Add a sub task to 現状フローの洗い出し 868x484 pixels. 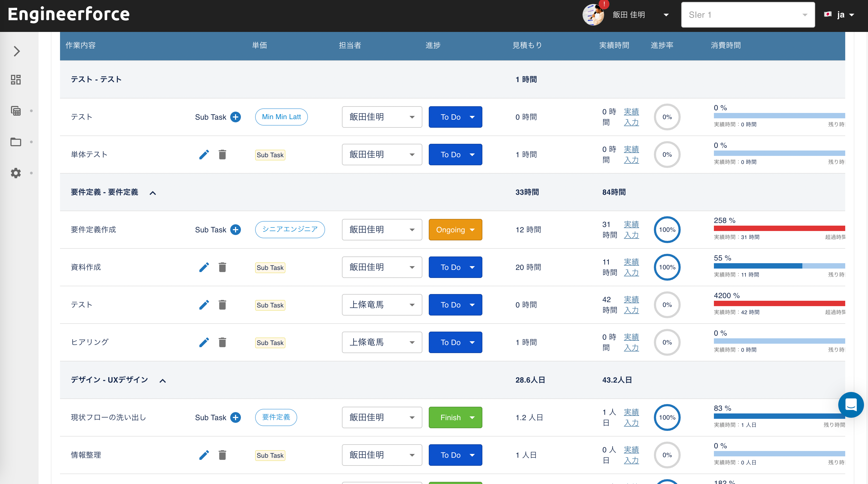pos(236,417)
